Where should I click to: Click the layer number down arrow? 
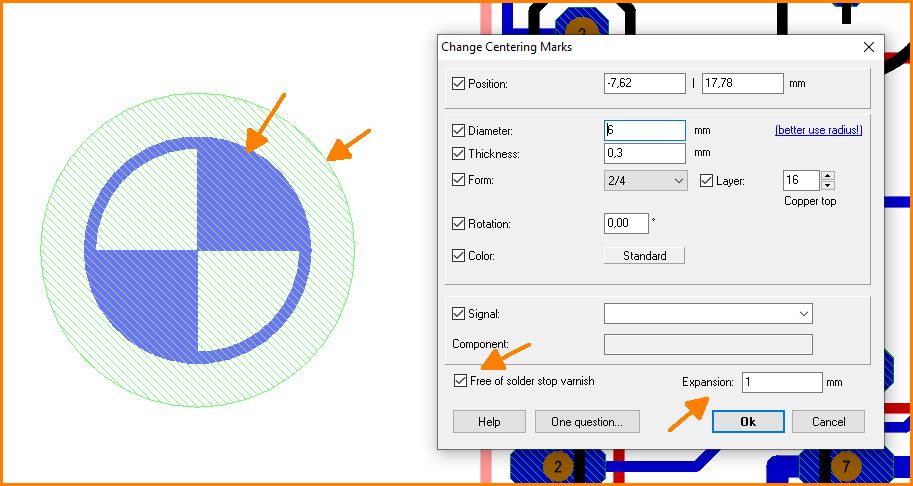(827, 185)
